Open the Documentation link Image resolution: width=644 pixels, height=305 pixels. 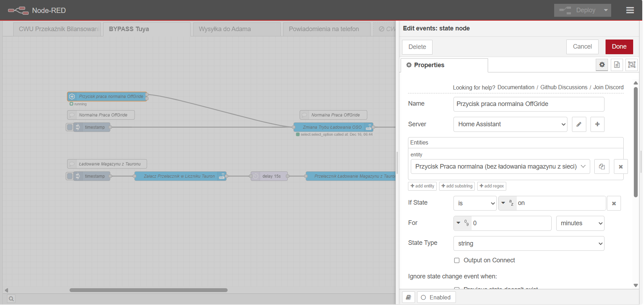click(516, 87)
